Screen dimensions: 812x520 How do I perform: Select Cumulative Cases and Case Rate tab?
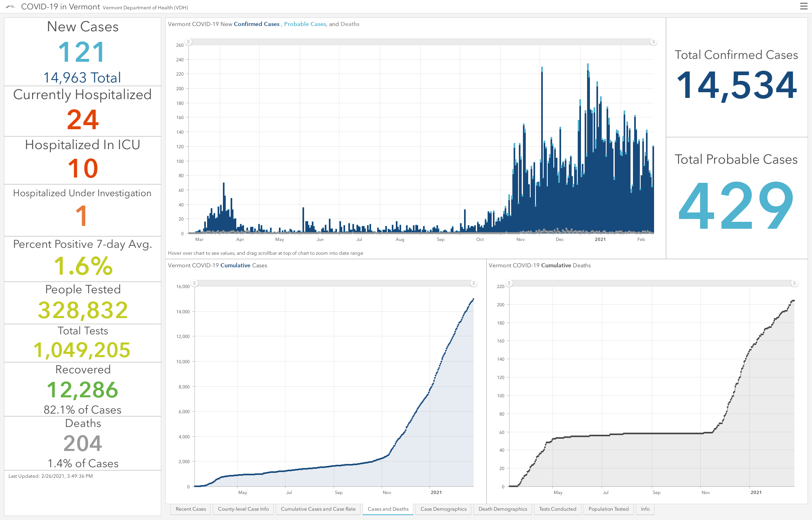click(318, 509)
